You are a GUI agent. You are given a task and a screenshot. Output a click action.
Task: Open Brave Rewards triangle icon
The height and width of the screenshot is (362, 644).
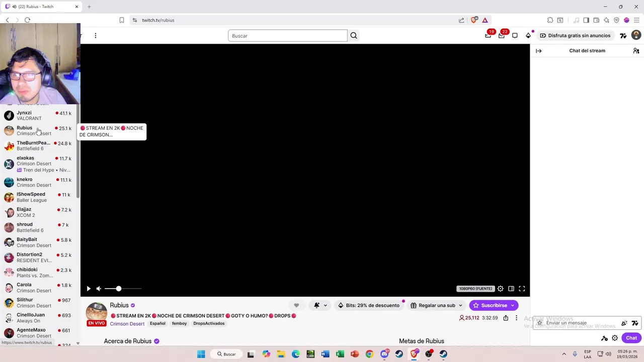[485, 20]
